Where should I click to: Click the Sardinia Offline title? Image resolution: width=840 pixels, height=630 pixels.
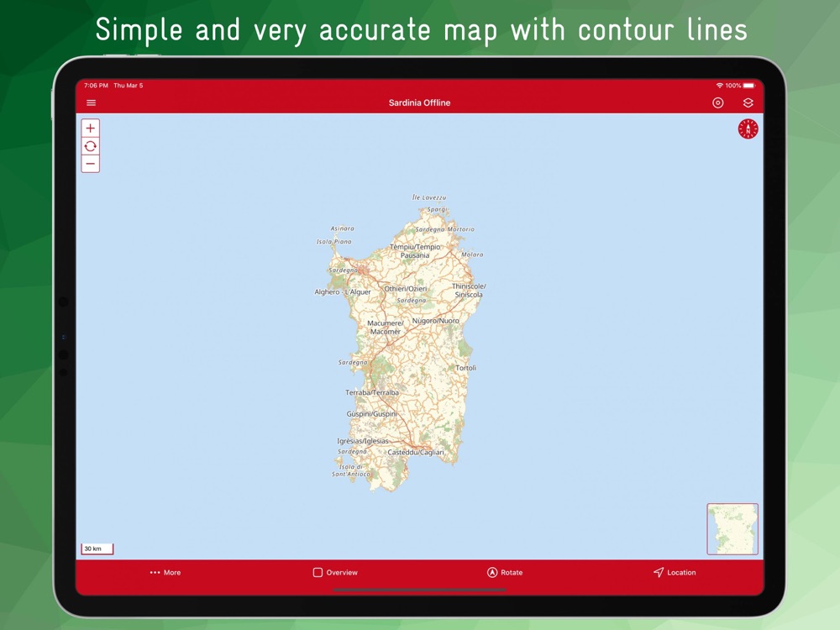pyautogui.click(x=419, y=102)
